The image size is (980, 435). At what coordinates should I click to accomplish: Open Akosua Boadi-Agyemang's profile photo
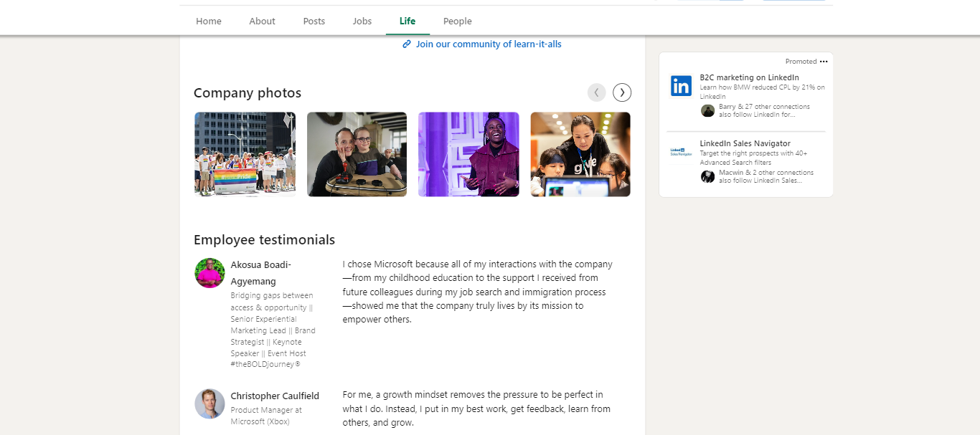[x=209, y=273]
